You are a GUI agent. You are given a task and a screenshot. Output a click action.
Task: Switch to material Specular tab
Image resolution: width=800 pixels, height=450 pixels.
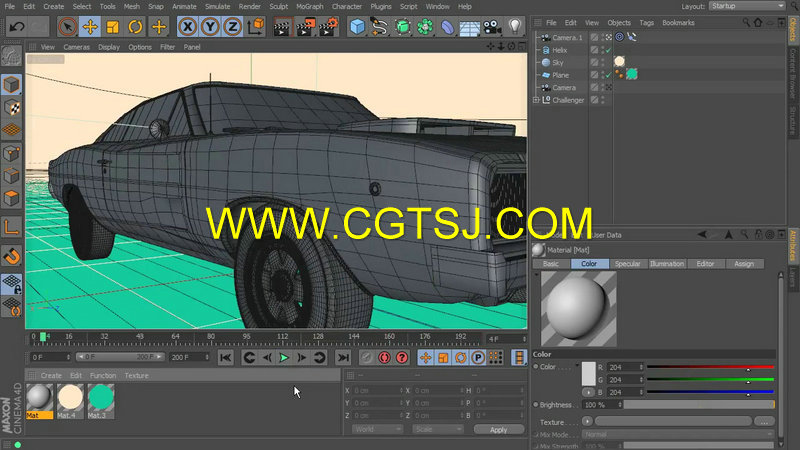pos(628,264)
